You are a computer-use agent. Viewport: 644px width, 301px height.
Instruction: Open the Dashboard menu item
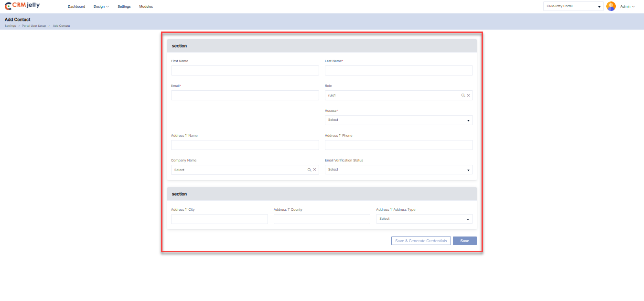click(76, 7)
